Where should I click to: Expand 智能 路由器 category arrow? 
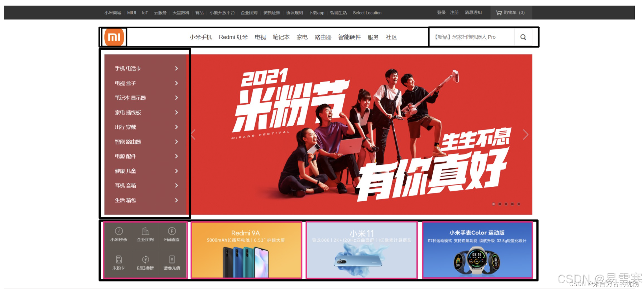tap(176, 142)
